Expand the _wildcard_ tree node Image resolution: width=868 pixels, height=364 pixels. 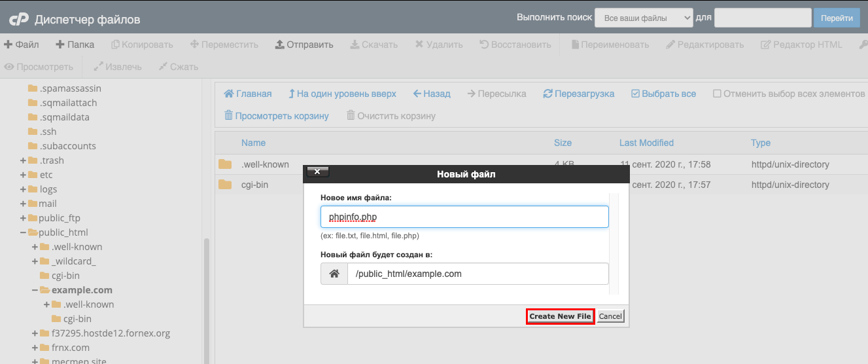[x=35, y=261]
